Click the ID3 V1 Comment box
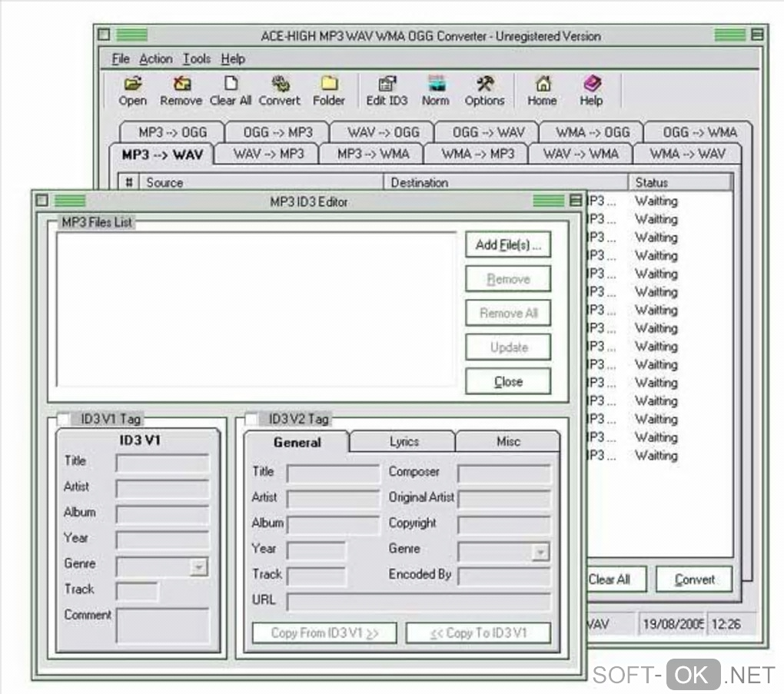 [162, 626]
